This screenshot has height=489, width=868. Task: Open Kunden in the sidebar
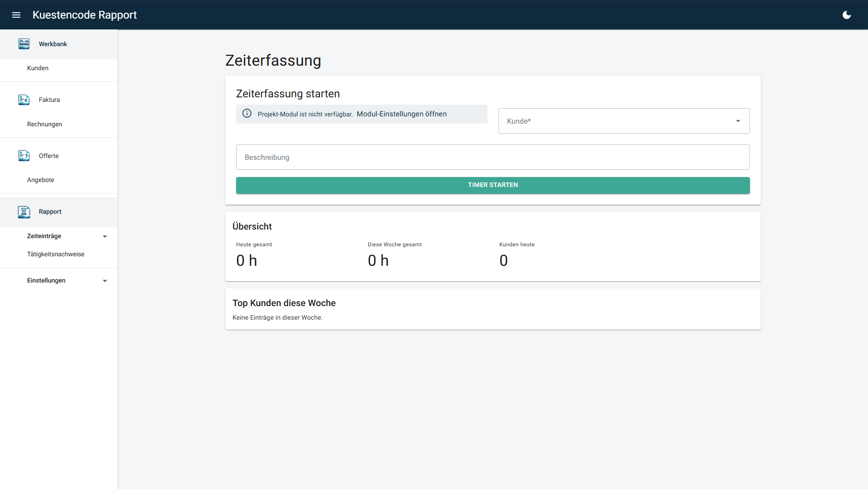(x=38, y=68)
